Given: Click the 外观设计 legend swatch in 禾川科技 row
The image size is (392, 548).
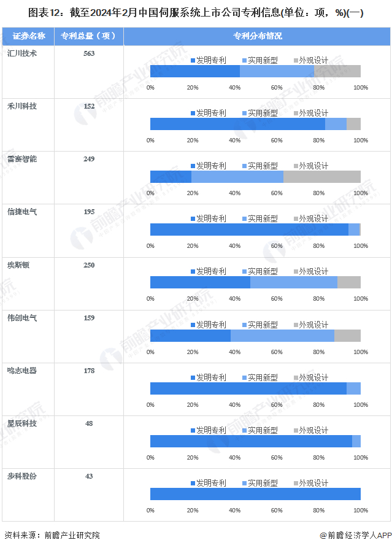Looking at the screenshot, I should point(296,114).
